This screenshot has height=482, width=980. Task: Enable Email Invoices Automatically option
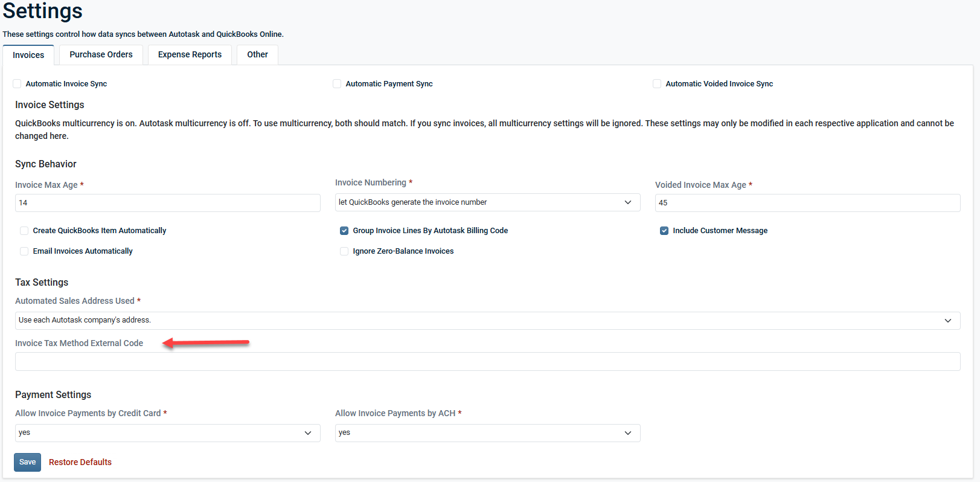tap(24, 251)
